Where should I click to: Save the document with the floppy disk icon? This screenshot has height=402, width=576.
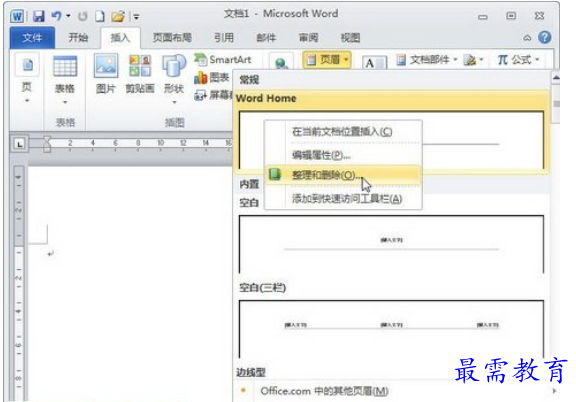coord(38,16)
